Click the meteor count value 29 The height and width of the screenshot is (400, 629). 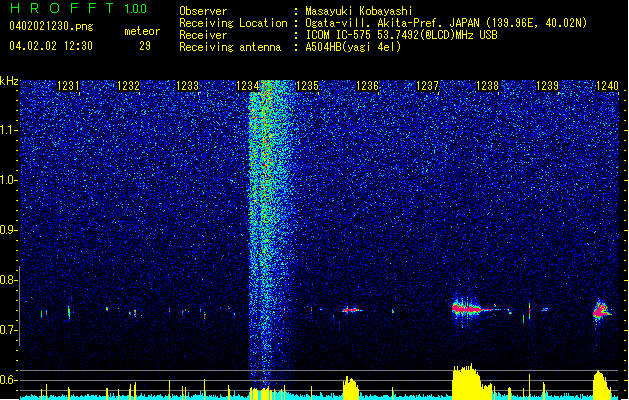point(145,46)
